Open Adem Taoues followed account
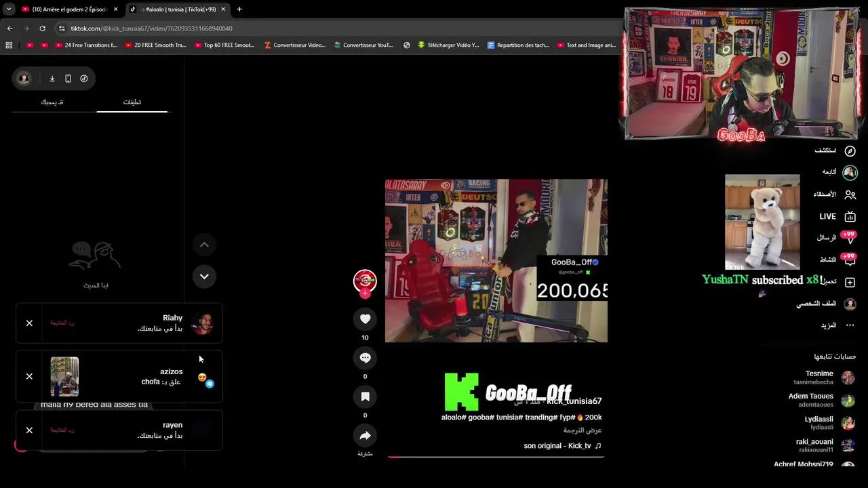 (822, 400)
